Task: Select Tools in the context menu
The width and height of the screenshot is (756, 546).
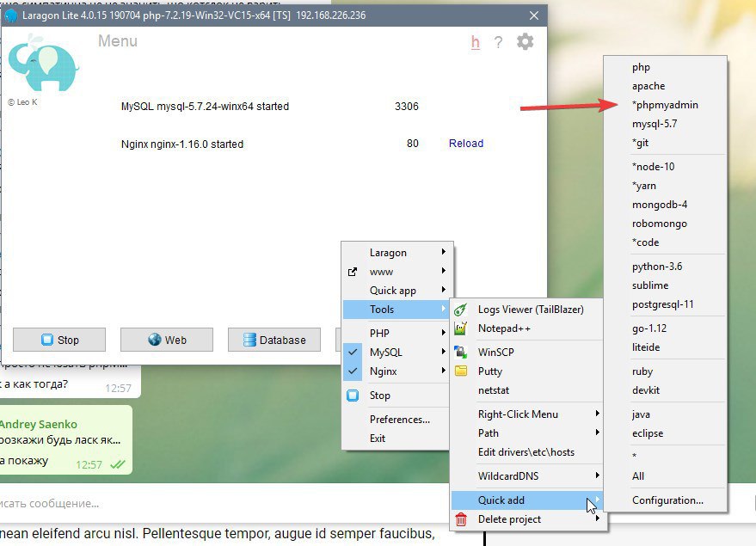Action: pyautogui.click(x=396, y=310)
